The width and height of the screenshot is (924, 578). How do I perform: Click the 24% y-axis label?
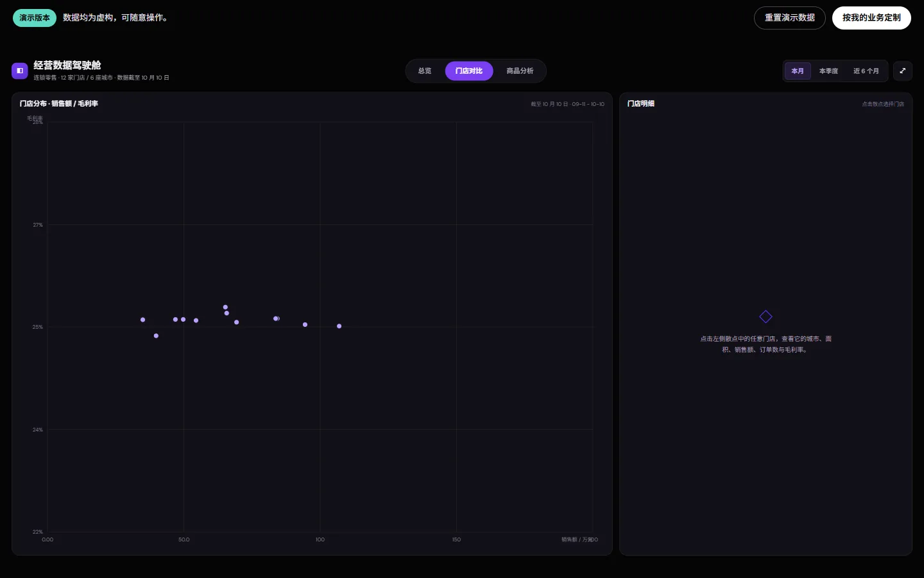click(38, 430)
